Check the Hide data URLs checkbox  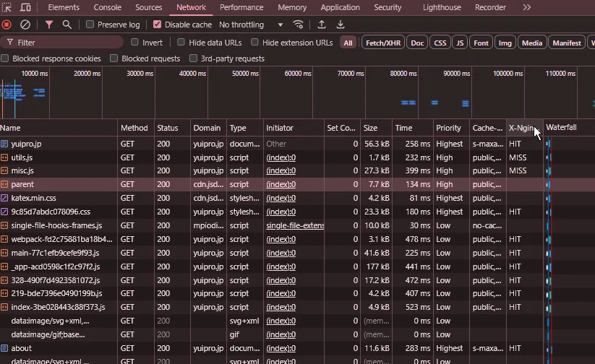coord(181,43)
